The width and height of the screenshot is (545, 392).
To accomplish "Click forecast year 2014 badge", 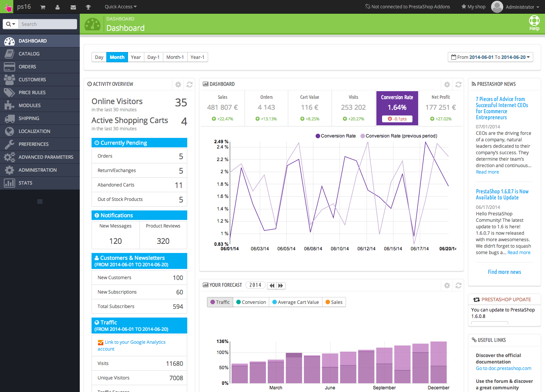I will point(255,285).
